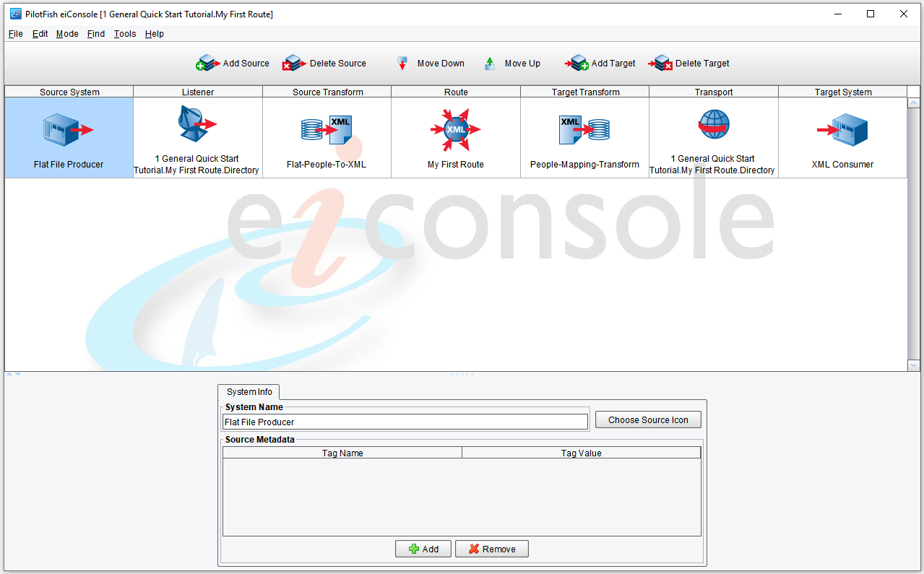
Task: Click the Move Down arrow icon
Action: [x=403, y=64]
